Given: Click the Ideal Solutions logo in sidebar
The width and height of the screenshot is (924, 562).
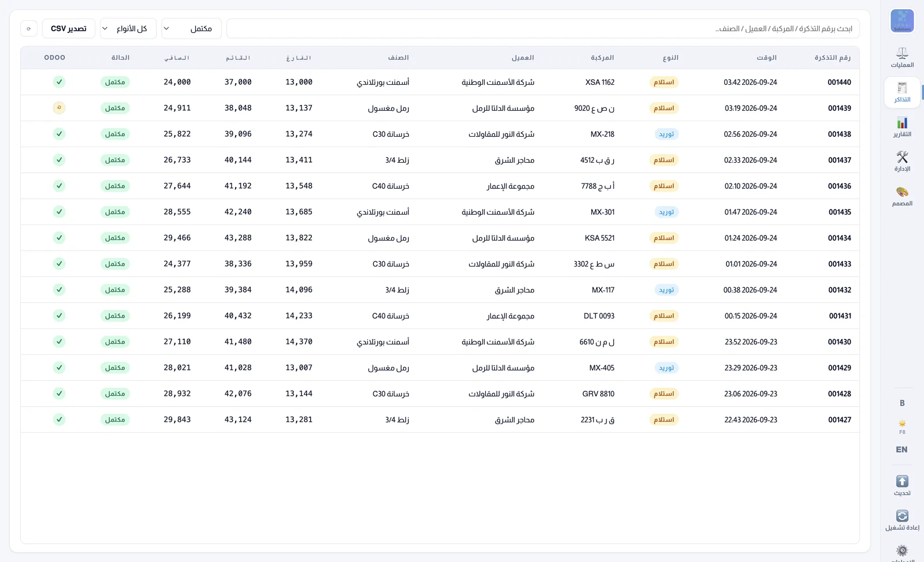Looking at the screenshot, I should (x=902, y=21).
